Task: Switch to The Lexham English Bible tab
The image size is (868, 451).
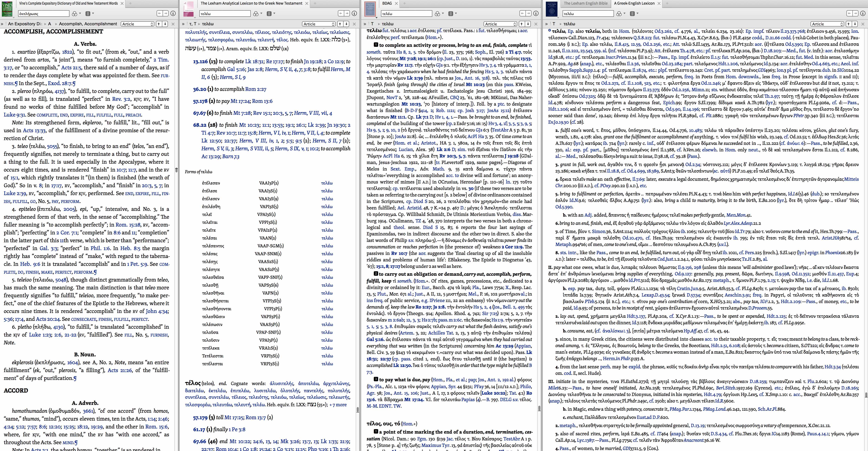Action: pyautogui.click(x=586, y=3)
